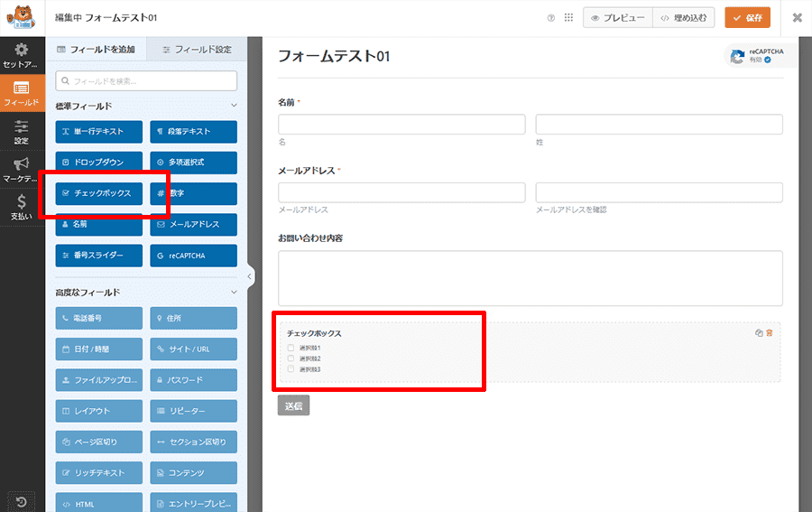Select the 名前 field label in preview
Image resolution: width=812 pixels, height=512 pixels.
[x=286, y=102]
